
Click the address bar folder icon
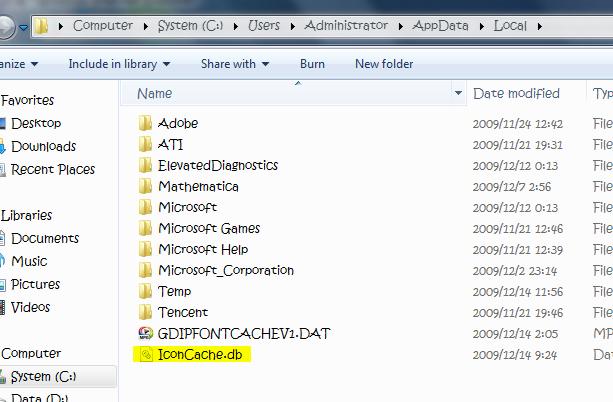(41, 26)
